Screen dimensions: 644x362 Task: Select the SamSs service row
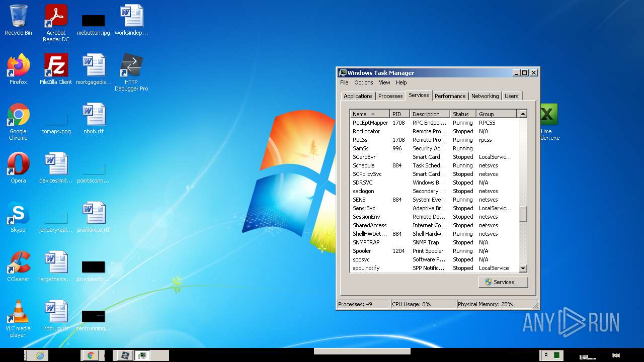click(434, 148)
